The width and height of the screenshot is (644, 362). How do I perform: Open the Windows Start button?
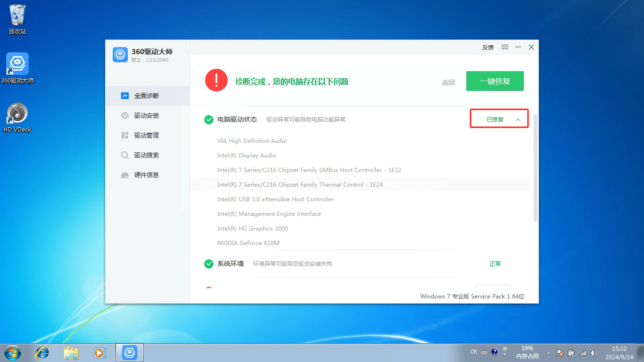12,353
